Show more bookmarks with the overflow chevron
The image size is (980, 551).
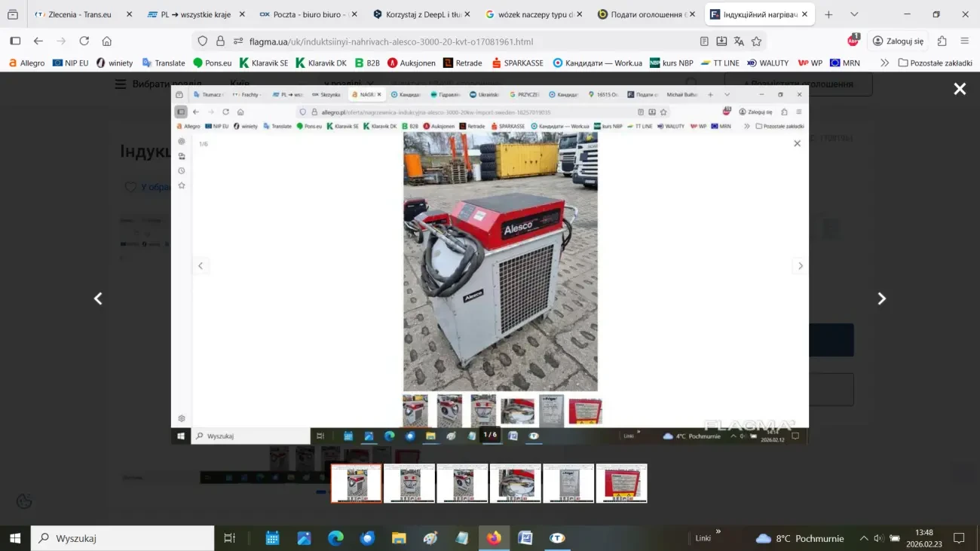[884, 63]
